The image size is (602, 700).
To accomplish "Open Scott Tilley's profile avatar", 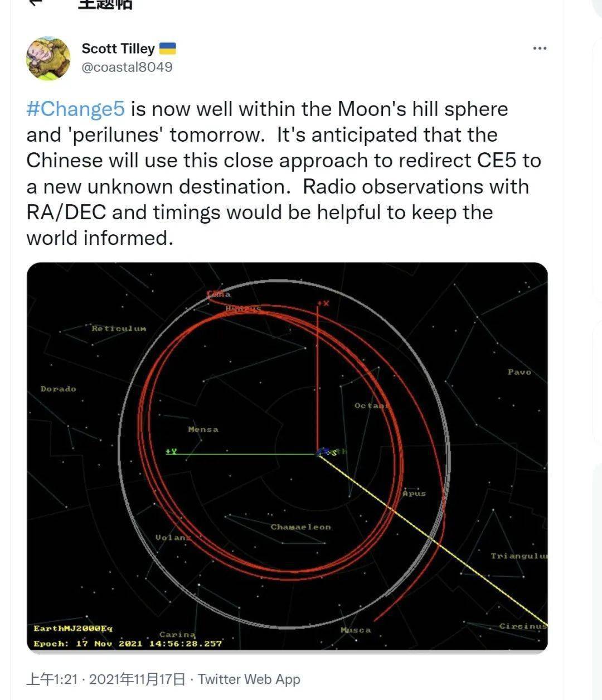I will point(49,57).
